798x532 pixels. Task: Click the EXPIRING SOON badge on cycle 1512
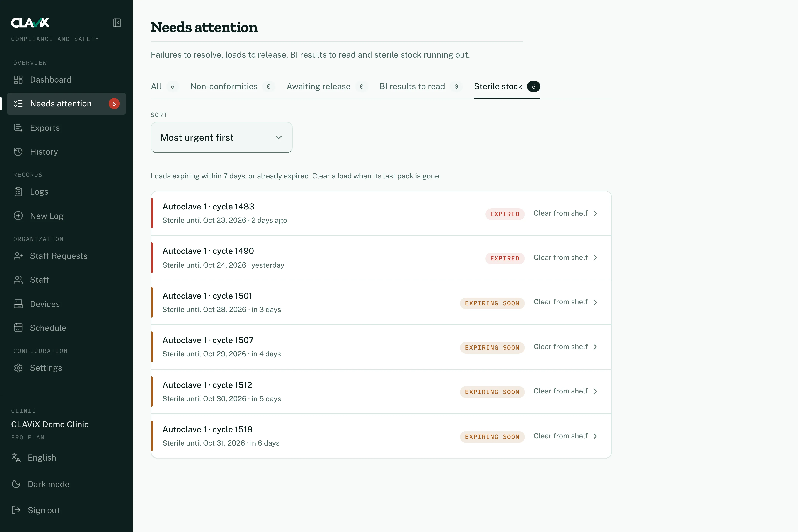click(x=492, y=392)
